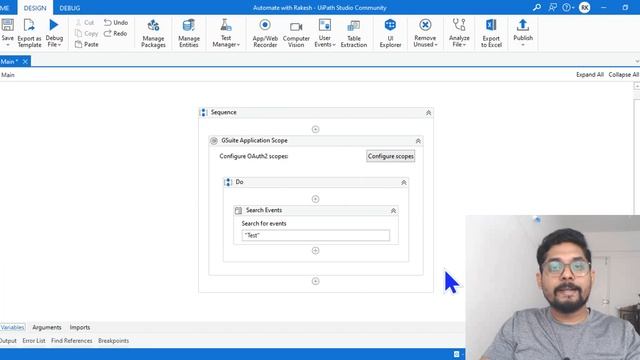This screenshot has height=360, width=640.
Task: Click the search icon in title bar
Action: tap(537, 7)
